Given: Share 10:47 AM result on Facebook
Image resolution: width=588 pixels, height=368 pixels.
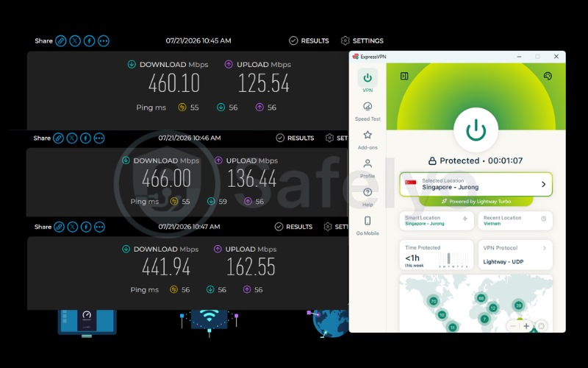Looking at the screenshot, I should (86, 227).
